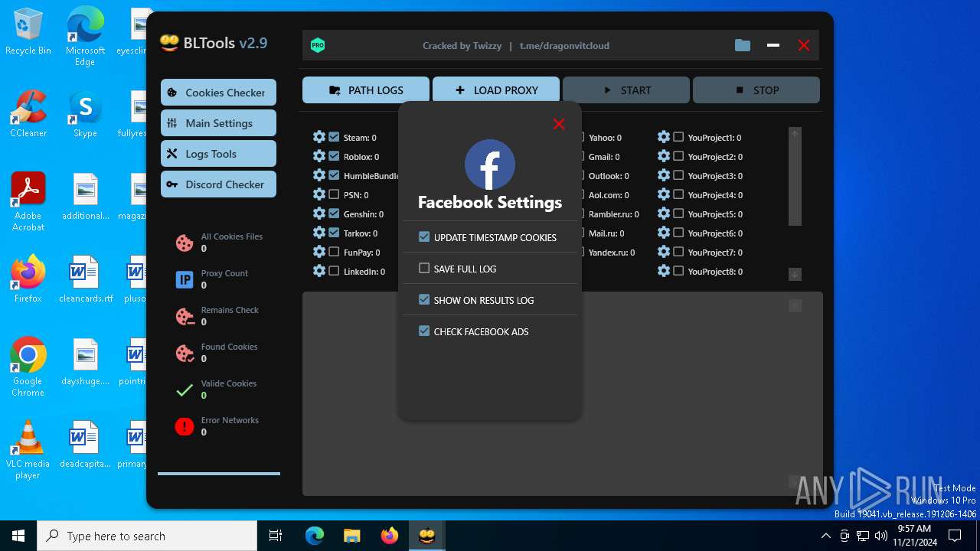
Task: Select the cleancards.rtf desktop file
Action: click(x=85, y=279)
